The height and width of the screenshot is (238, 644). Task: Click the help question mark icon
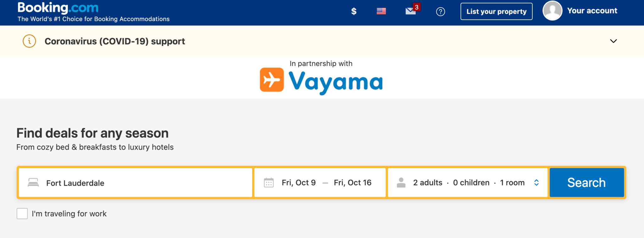pyautogui.click(x=441, y=12)
